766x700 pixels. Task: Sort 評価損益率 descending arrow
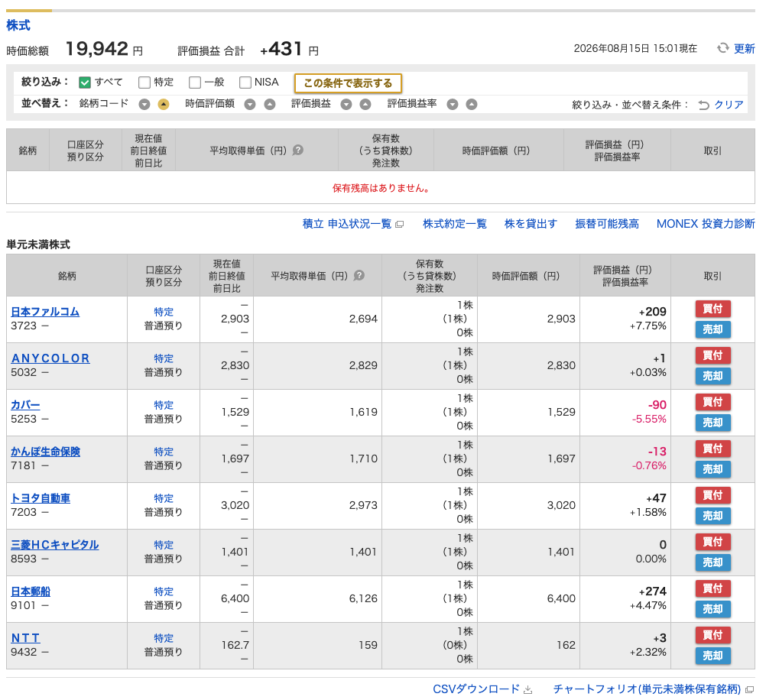click(x=453, y=105)
